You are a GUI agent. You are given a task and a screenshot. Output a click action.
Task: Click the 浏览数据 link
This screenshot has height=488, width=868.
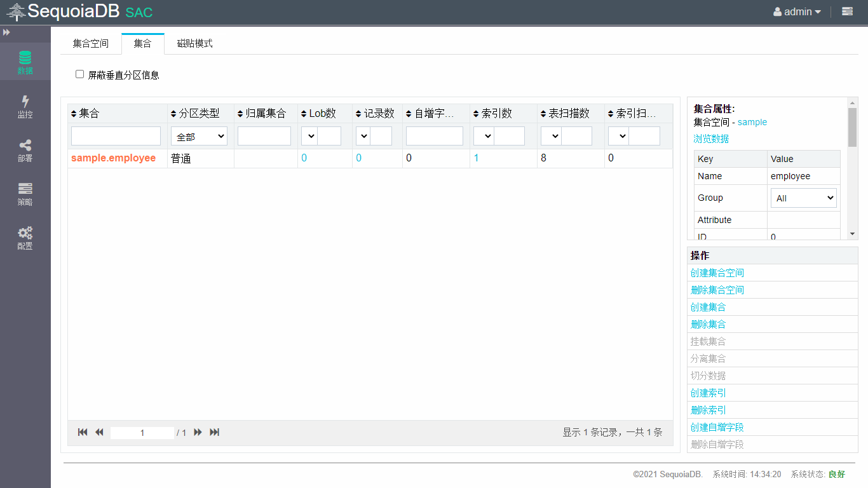pyautogui.click(x=710, y=139)
